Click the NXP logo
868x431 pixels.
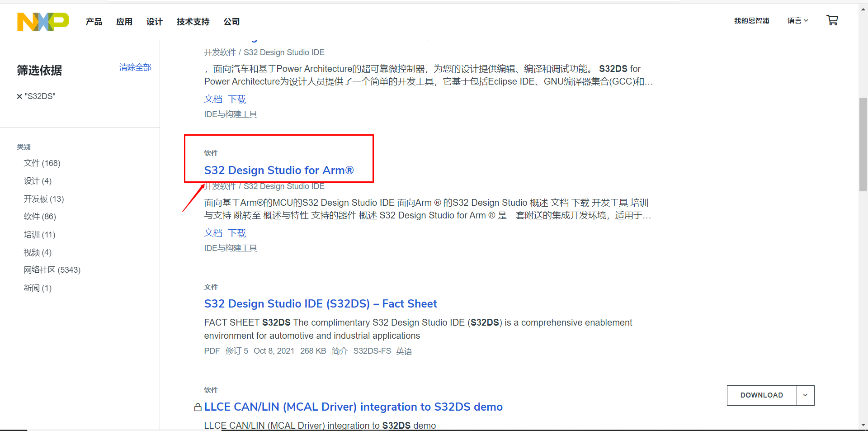(x=43, y=21)
